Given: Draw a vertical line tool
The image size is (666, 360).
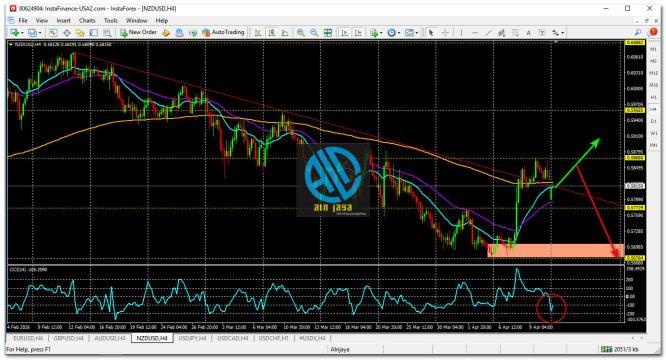Looking at the screenshot, I should click(x=461, y=32).
